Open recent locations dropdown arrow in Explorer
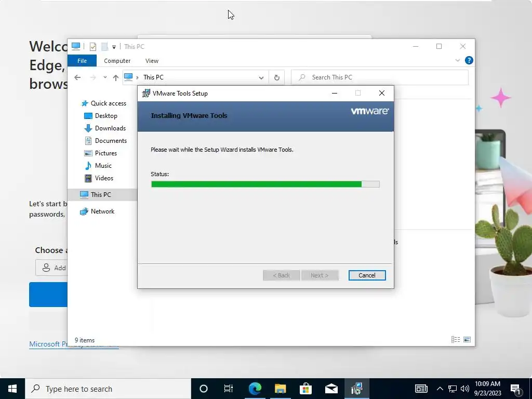Screen dimensions: 532x399 point(105,77)
